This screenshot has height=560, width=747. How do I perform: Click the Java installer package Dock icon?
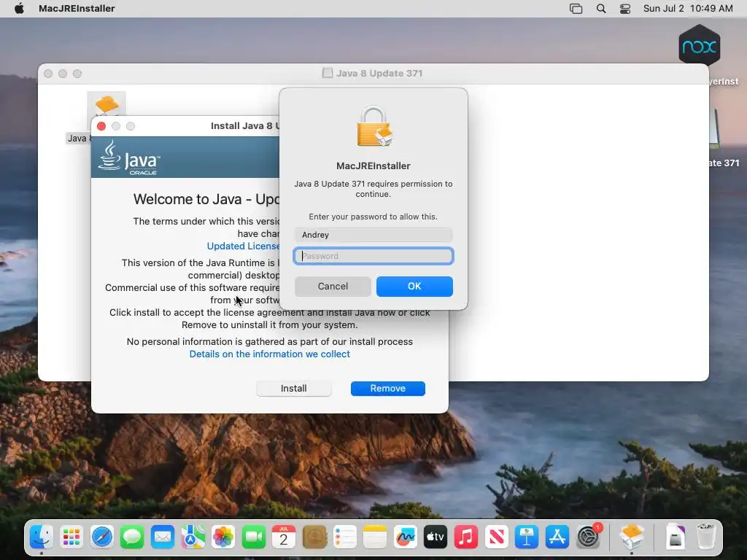(632, 537)
